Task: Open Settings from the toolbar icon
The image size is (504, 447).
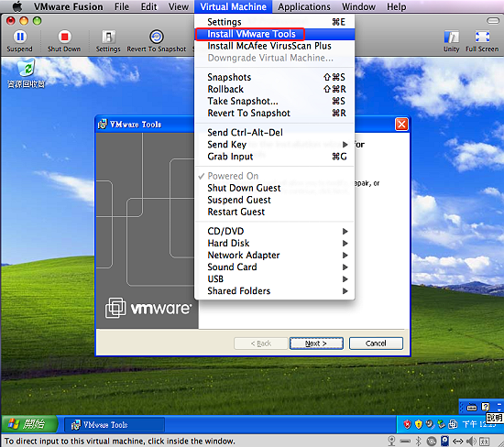Action: click(108, 37)
